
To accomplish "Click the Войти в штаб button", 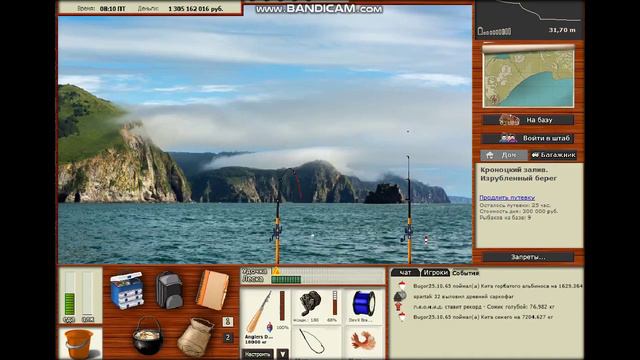I will (x=527, y=138).
